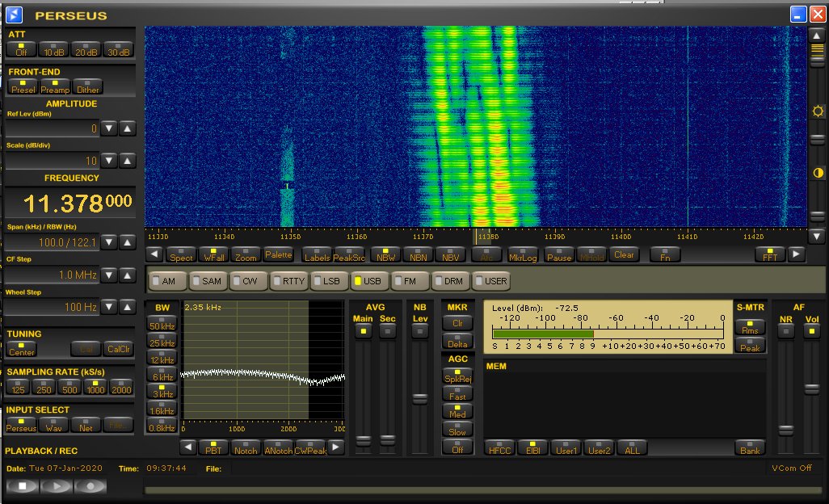Adjust the NB Lev slider
829x504 pixels.
(420, 398)
